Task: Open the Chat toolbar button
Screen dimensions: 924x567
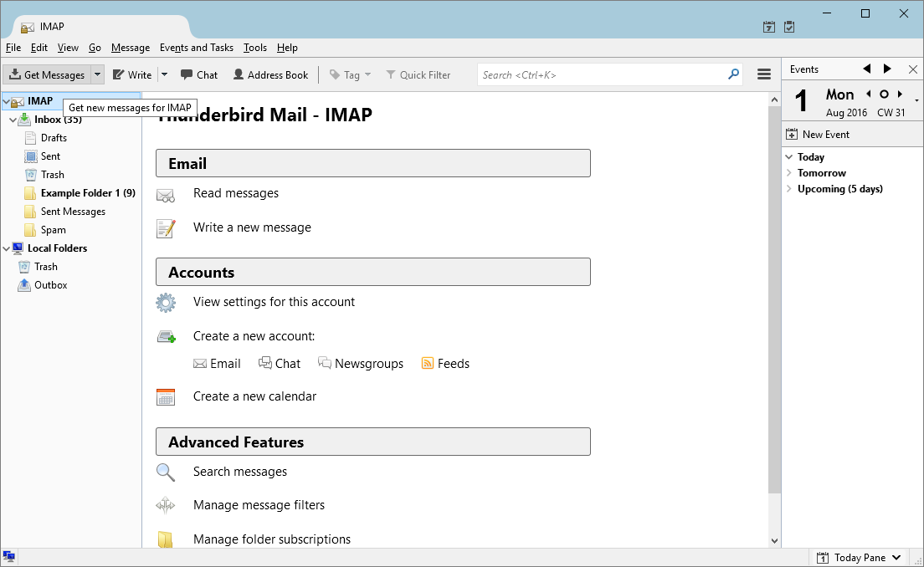Action: pyautogui.click(x=199, y=74)
